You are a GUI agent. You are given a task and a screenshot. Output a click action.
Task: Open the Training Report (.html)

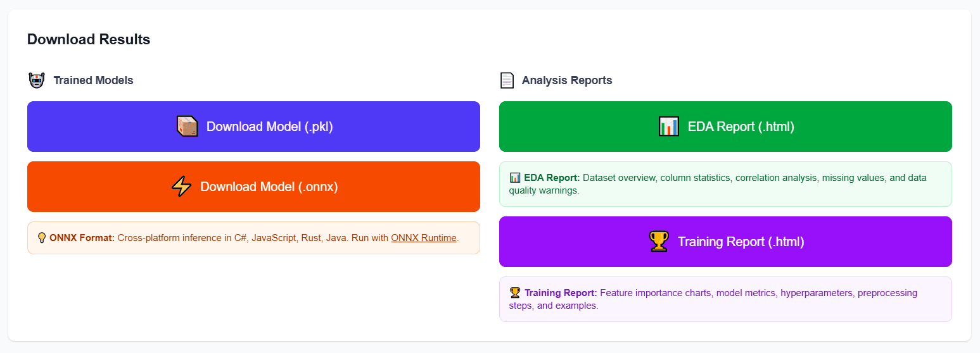pos(741,242)
